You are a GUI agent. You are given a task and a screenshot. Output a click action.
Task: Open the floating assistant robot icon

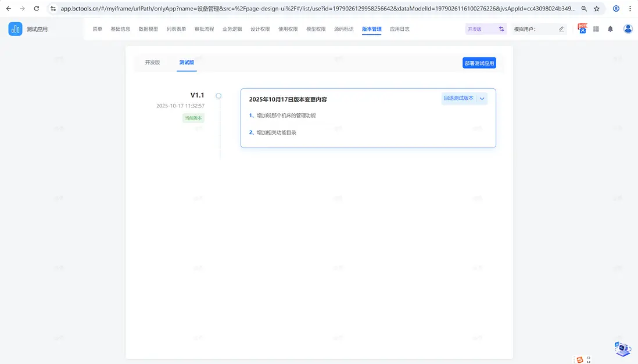(x=622, y=348)
